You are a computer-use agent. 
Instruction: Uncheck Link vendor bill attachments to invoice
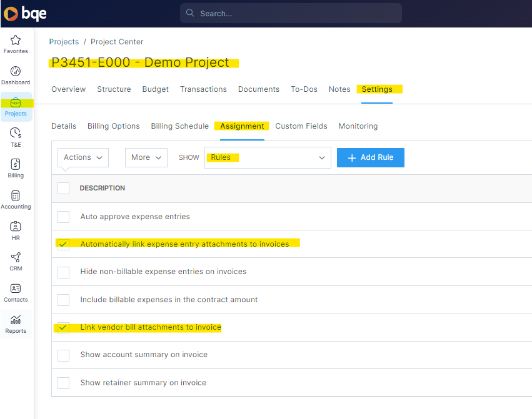(x=63, y=327)
